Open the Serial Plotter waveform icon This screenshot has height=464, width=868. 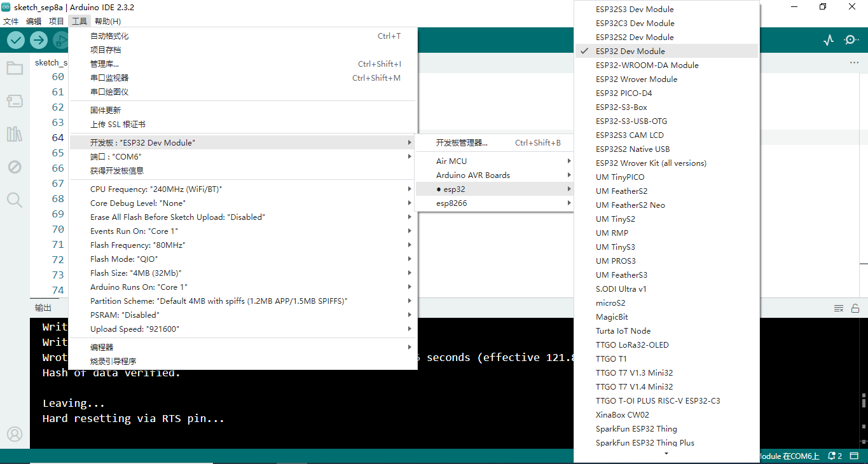click(x=828, y=40)
